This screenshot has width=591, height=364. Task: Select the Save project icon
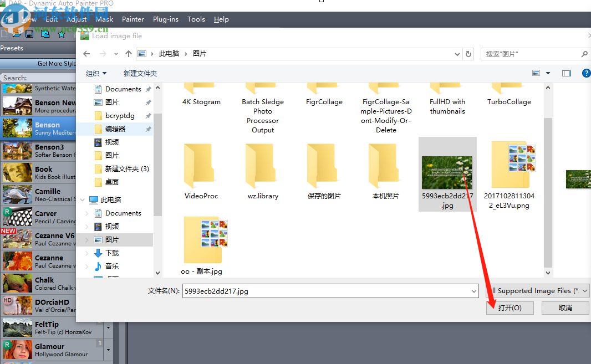coord(29,34)
